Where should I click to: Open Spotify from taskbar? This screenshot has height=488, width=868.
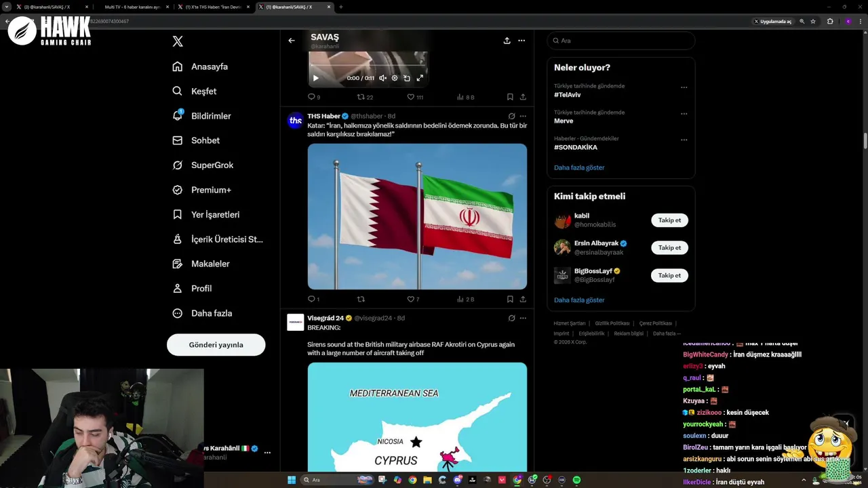pos(576,480)
